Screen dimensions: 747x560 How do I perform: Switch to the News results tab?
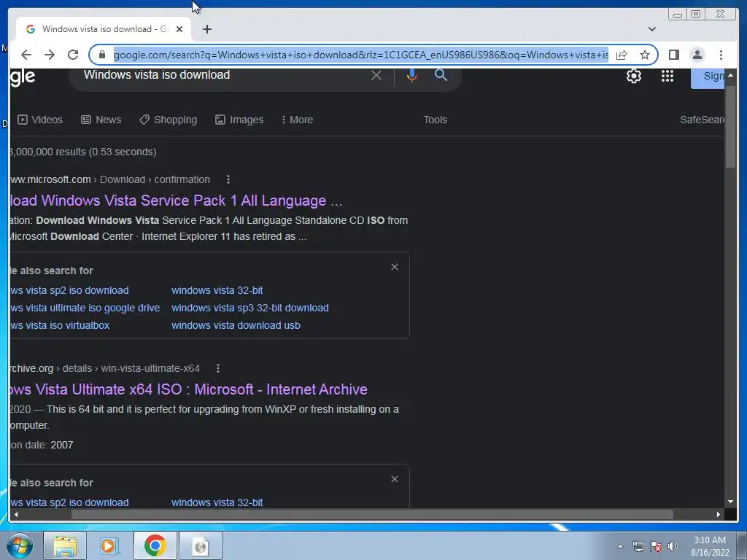[101, 120]
